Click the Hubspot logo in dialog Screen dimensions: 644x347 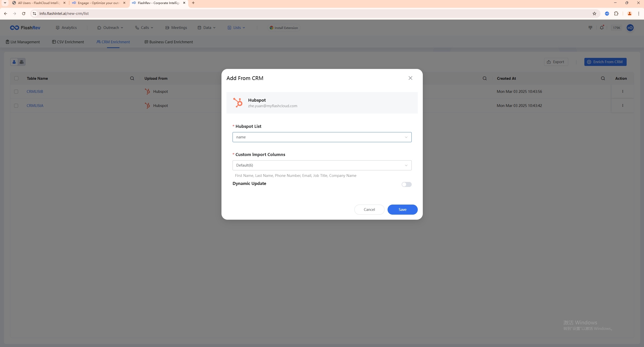[x=238, y=103]
